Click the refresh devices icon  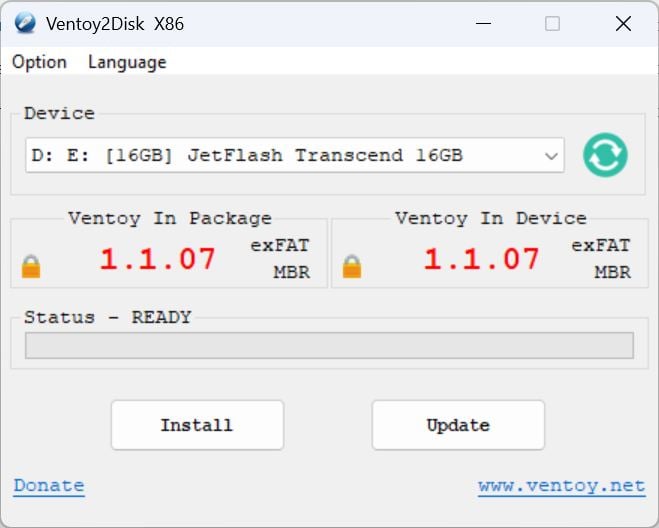click(x=605, y=155)
